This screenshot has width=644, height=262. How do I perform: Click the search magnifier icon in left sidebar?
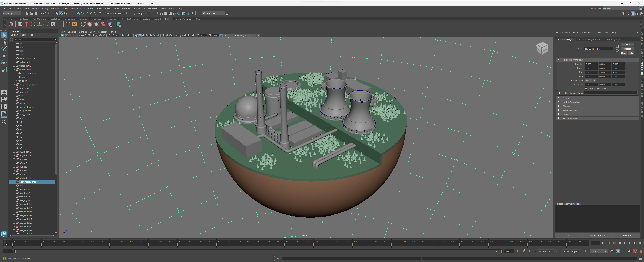(4, 122)
